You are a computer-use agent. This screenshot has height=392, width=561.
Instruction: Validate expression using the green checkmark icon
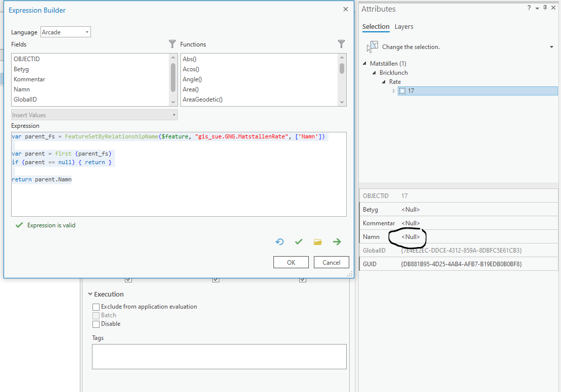tap(299, 242)
